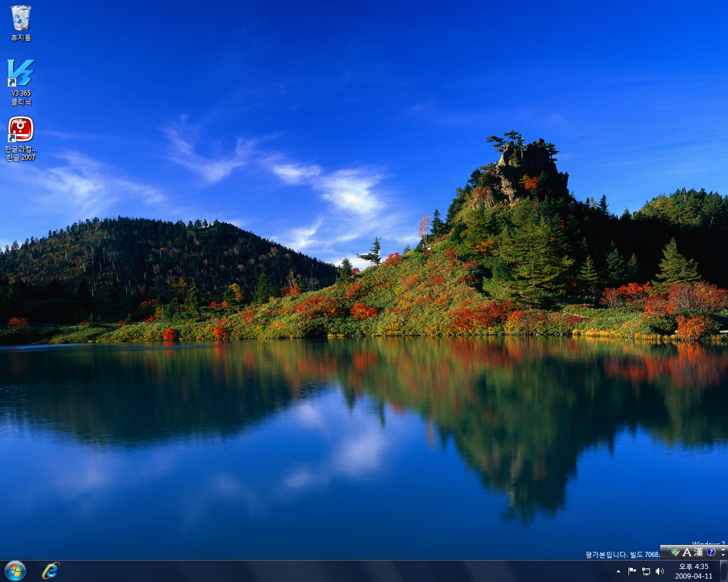Launch Internet Explorer from the taskbar
Viewport: 728px width, 582px height.
[x=51, y=571]
